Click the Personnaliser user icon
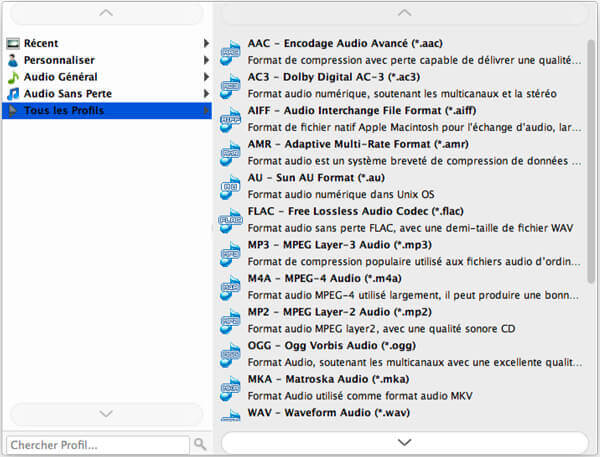 tap(13, 60)
